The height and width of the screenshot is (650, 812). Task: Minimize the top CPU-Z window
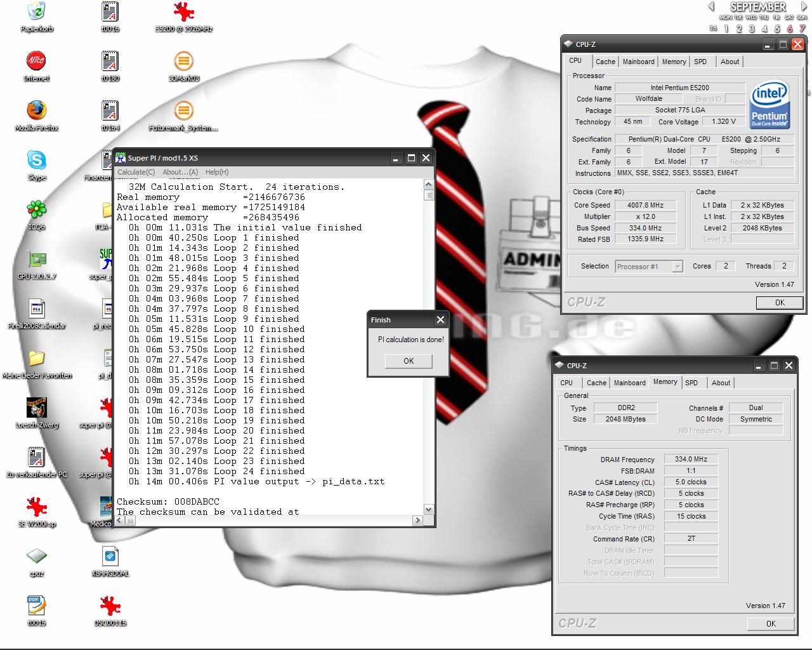pos(768,44)
